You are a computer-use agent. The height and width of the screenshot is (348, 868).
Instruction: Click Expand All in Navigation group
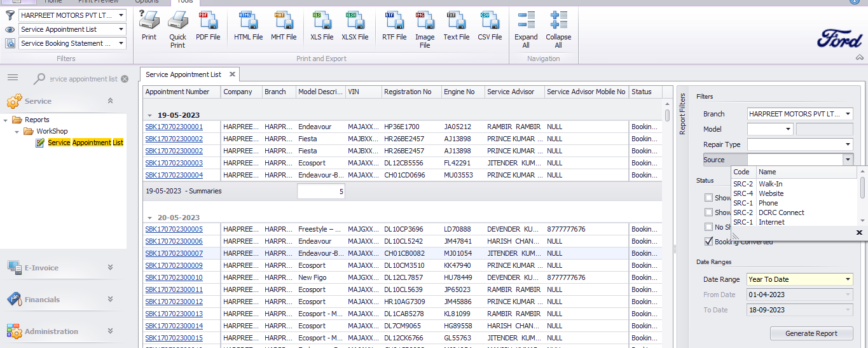click(x=526, y=30)
